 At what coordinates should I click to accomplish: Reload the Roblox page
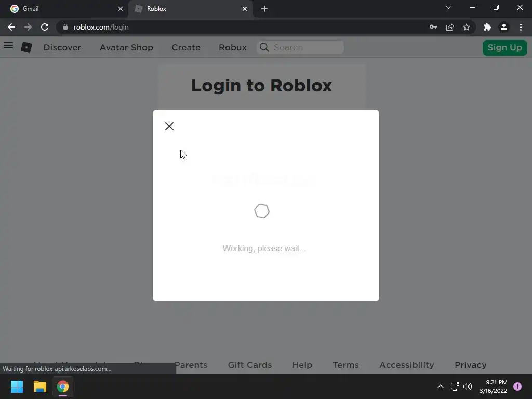pos(45,27)
